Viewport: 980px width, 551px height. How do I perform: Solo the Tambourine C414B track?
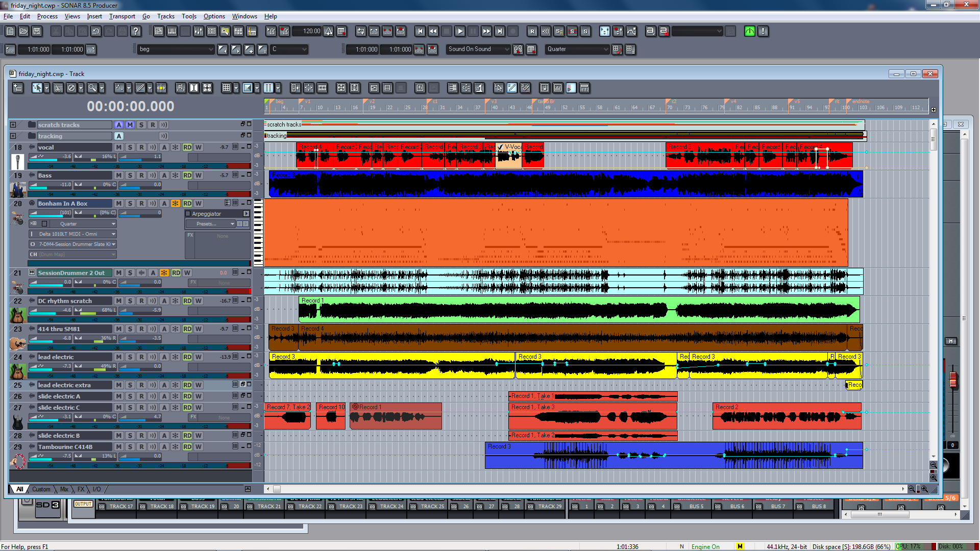(130, 447)
